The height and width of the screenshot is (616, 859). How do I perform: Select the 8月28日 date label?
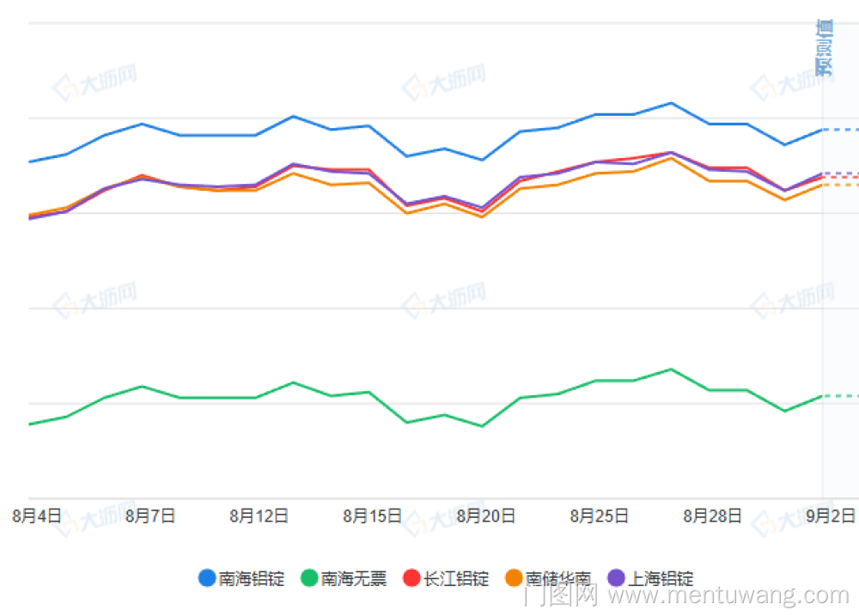pyautogui.click(x=712, y=515)
